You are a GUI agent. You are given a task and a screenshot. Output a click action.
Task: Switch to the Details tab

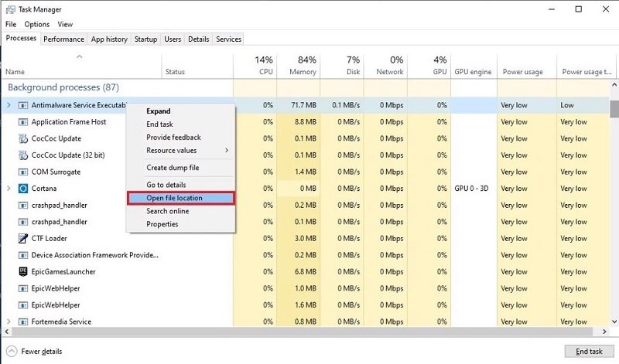click(x=199, y=39)
